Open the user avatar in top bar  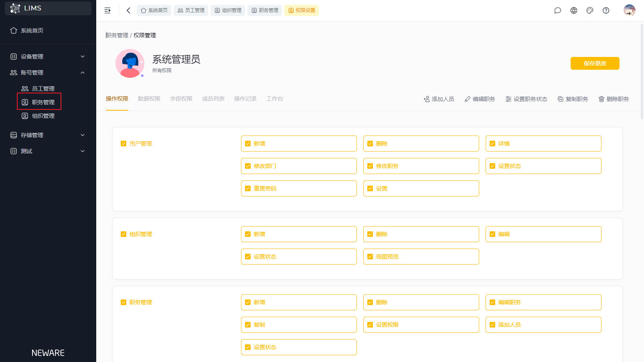[x=630, y=10]
